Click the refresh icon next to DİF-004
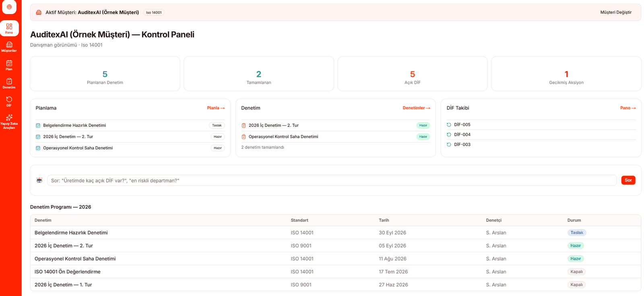 tap(449, 135)
